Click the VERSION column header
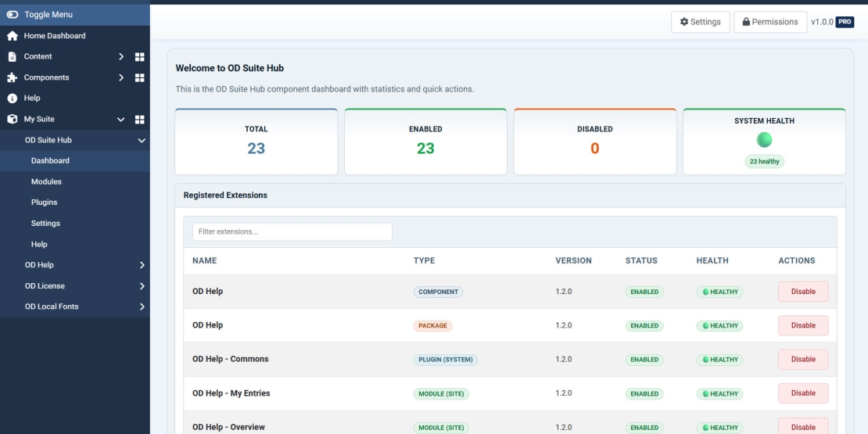This screenshot has width=868, height=434. point(573,260)
